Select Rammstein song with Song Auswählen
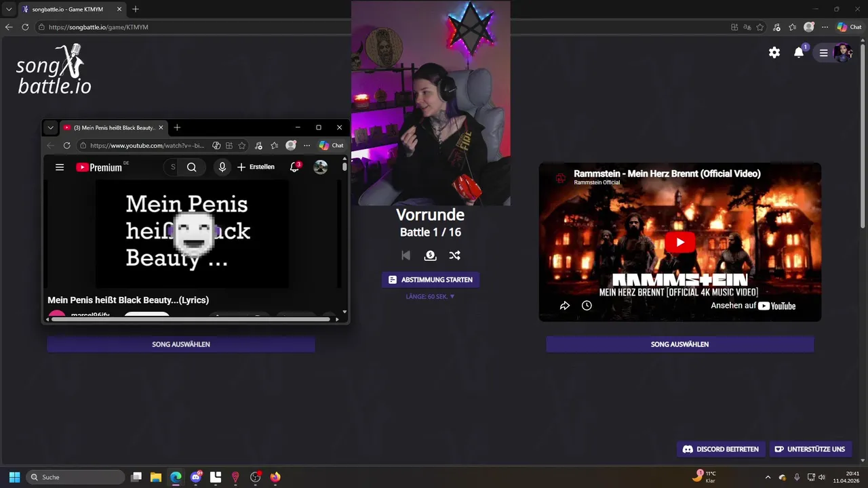The image size is (868, 488). coord(679,344)
